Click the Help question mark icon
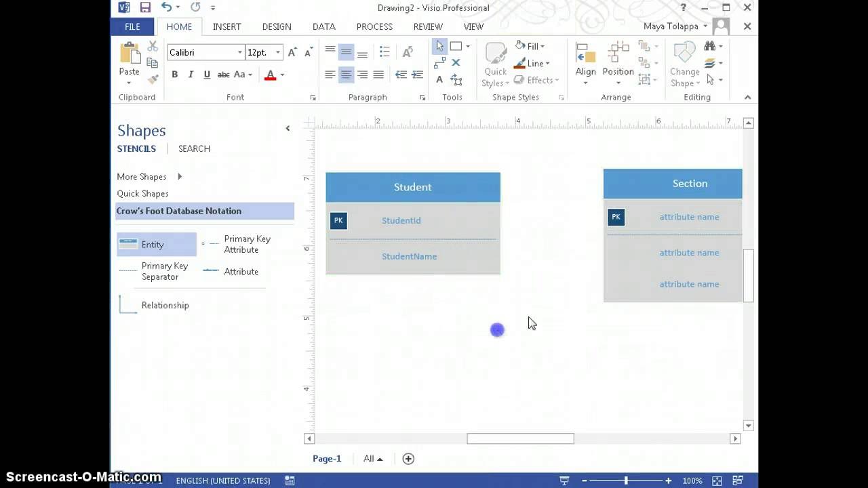Viewport: 868px width, 488px height. point(683,7)
